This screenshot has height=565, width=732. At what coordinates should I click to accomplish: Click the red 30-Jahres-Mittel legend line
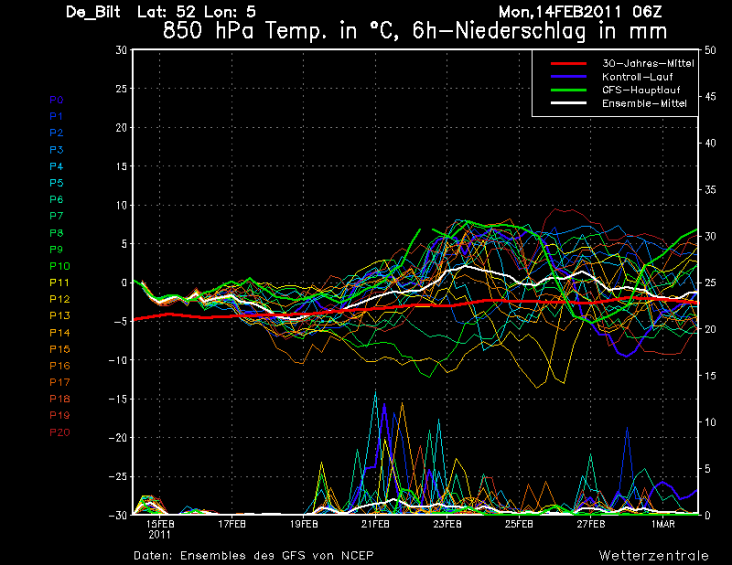pyautogui.click(x=569, y=64)
